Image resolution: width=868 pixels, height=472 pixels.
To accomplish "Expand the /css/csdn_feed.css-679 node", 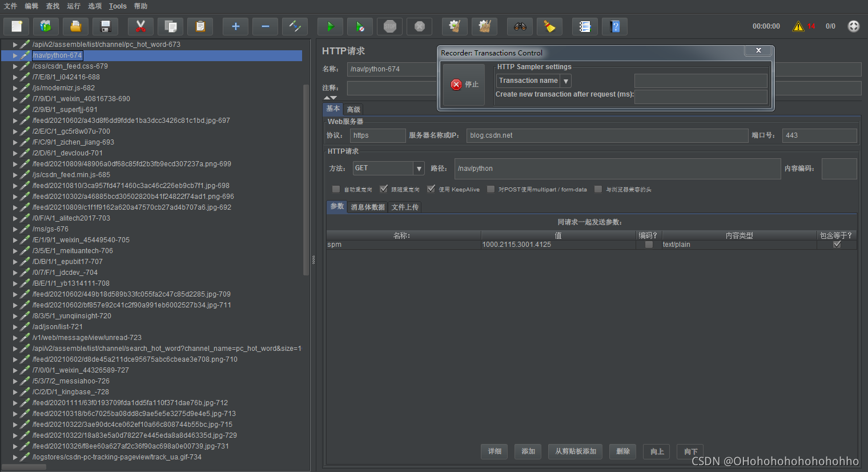I will [15, 66].
